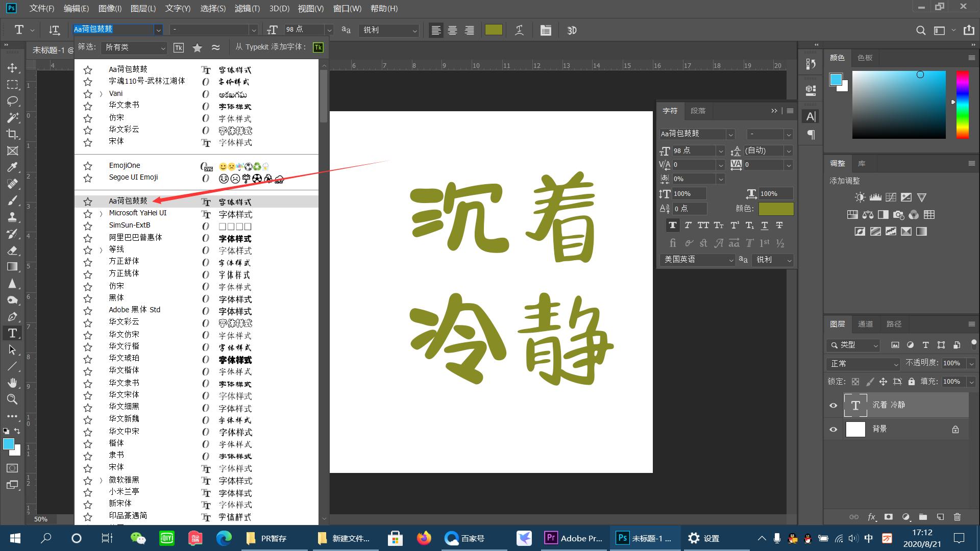Select center text alignment in options bar

click(452, 30)
